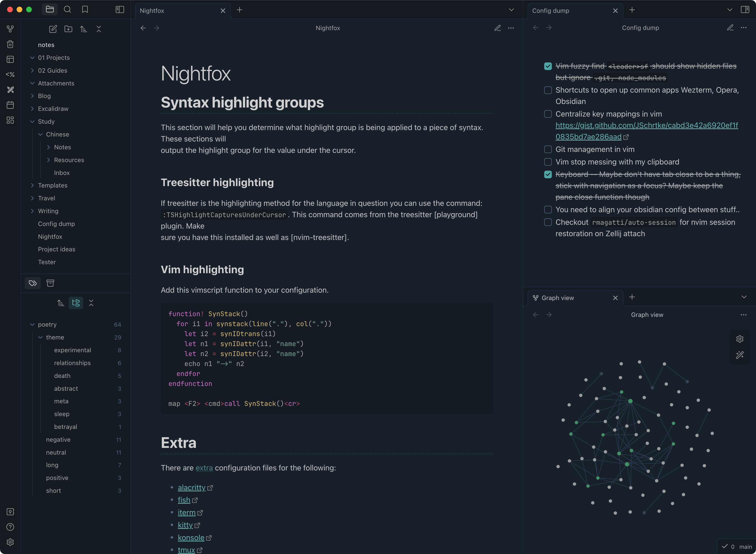The width and height of the screenshot is (756, 554).
Task: Toggle nested tags tree view icon
Action: coord(76,303)
